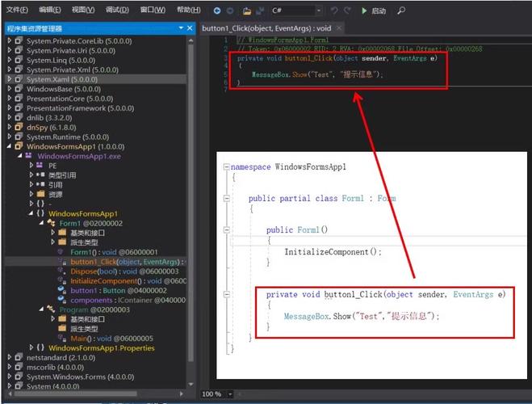Close the button1_Click tab
The width and height of the screenshot is (532, 404).
338,28
